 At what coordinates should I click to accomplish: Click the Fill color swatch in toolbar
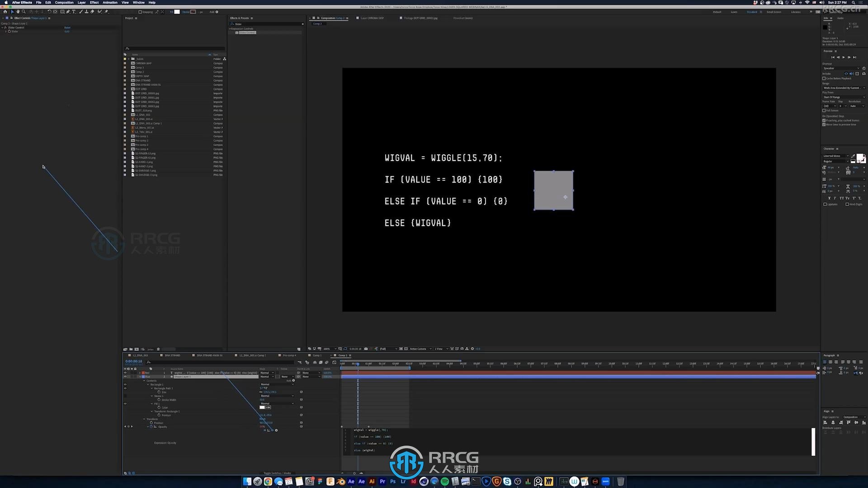(177, 12)
